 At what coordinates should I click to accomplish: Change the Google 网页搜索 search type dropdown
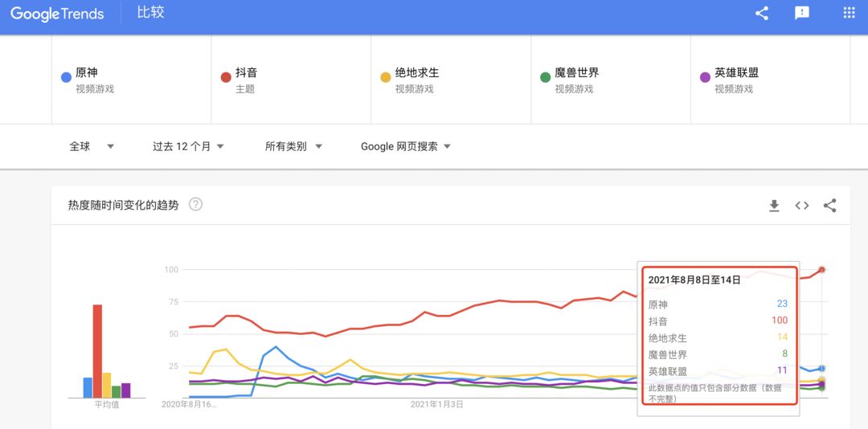(x=406, y=147)
